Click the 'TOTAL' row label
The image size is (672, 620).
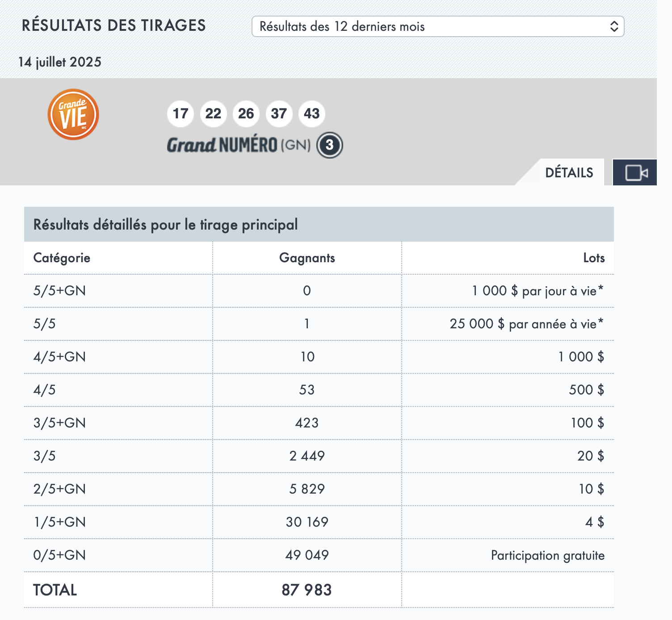(x=55, y=590)
